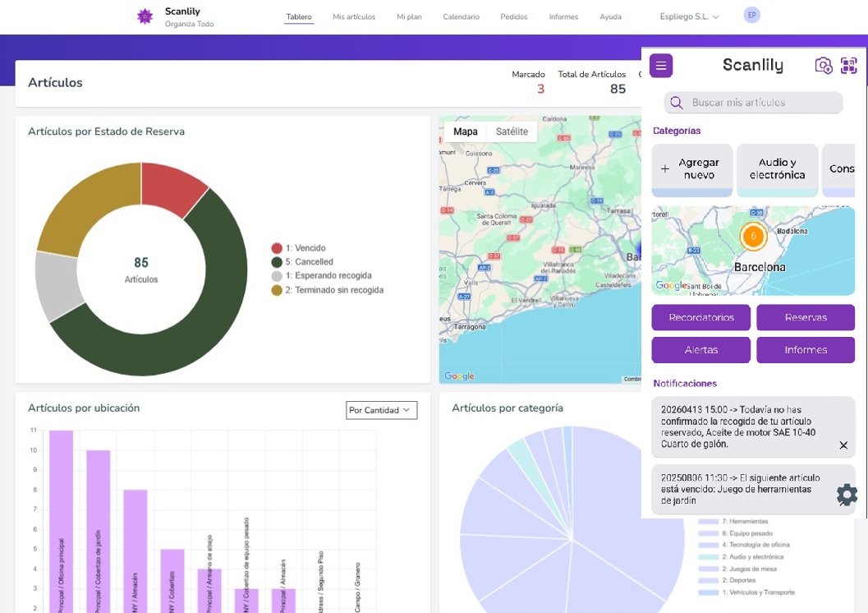Click the Aceite de motor notification text
This screenshot has height=613, width=868.
click(738, 426)
